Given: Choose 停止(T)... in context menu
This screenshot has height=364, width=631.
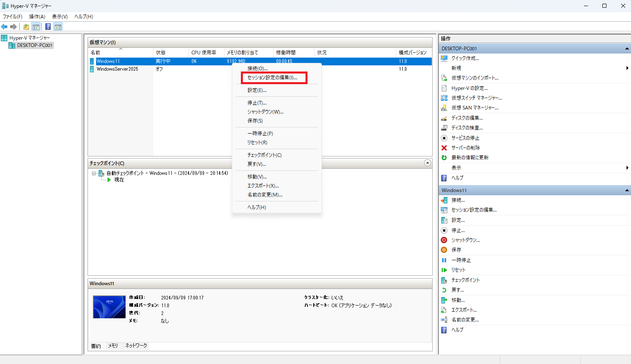Looking at the screenshot, I should click(x=277, y=103).
